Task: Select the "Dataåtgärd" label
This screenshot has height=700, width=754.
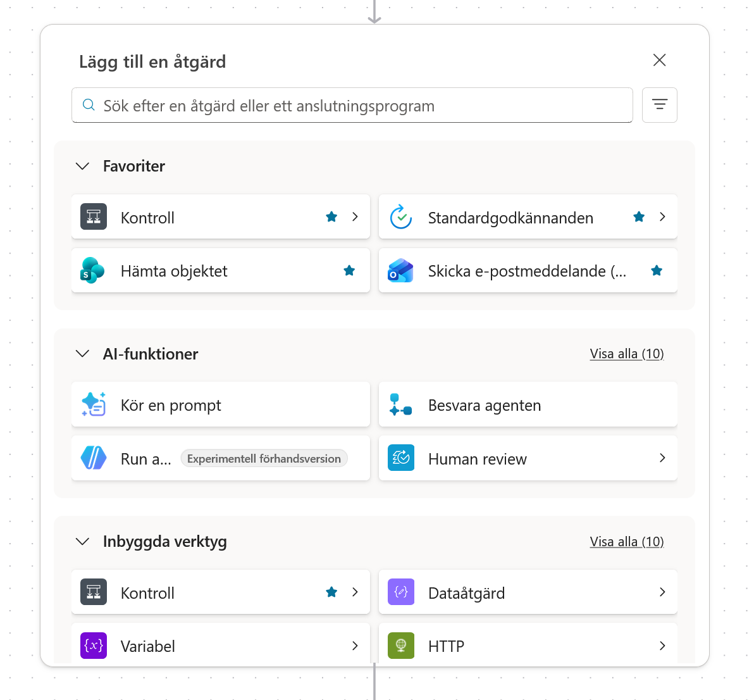Action: (x=466, y=592)
